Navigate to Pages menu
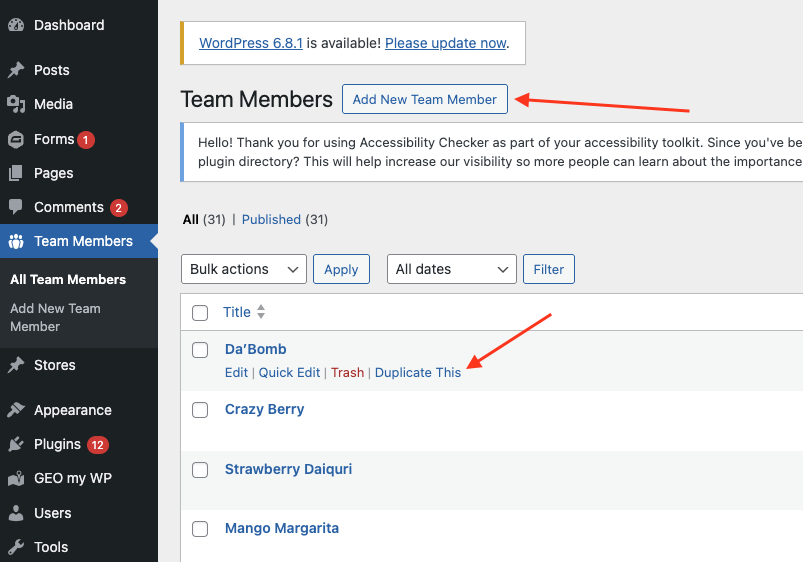This screenshot has width=803, height=562. [x=54, y=174]
